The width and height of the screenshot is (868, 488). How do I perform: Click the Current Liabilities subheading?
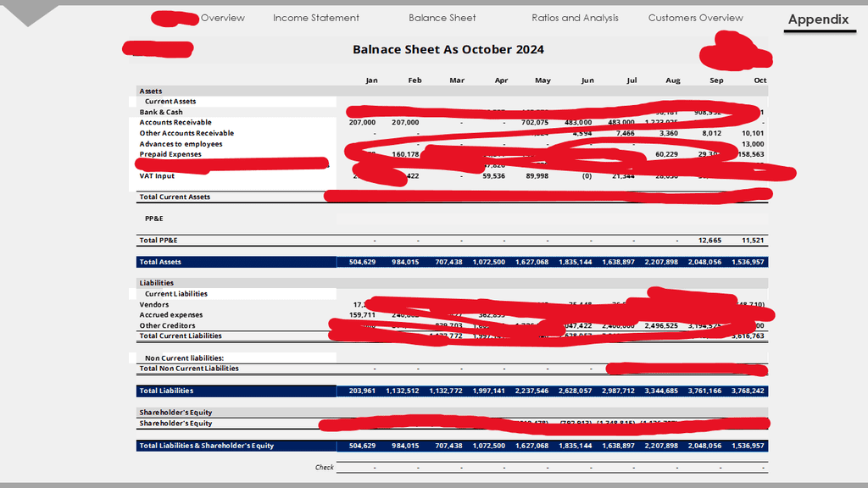click(x=176, y=294)
